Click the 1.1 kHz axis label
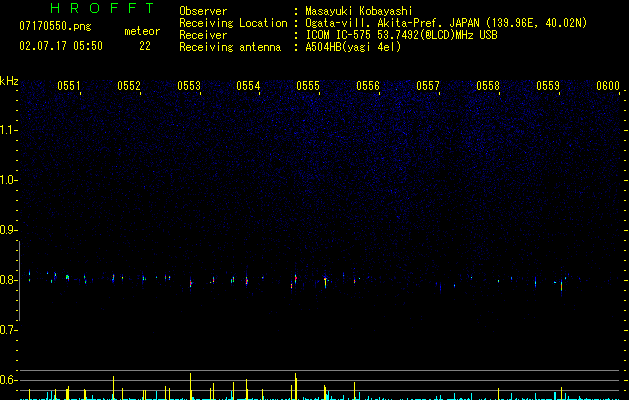629x400 pixels. (8, 130)
